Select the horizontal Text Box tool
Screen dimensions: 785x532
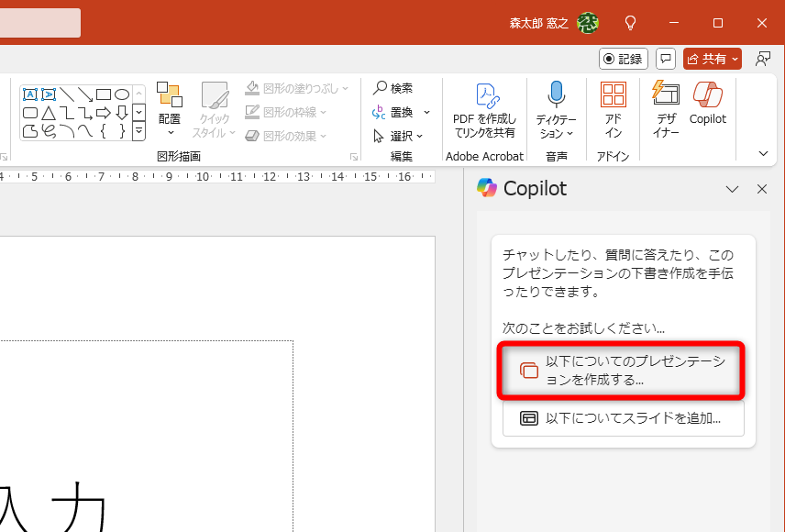30,94
